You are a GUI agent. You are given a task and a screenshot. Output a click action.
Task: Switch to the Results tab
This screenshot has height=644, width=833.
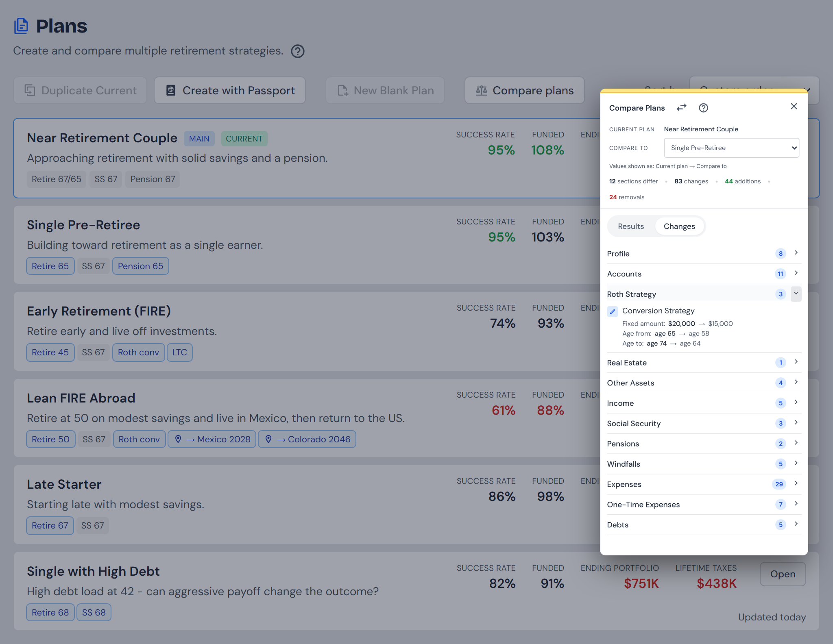tap(631, 226)
